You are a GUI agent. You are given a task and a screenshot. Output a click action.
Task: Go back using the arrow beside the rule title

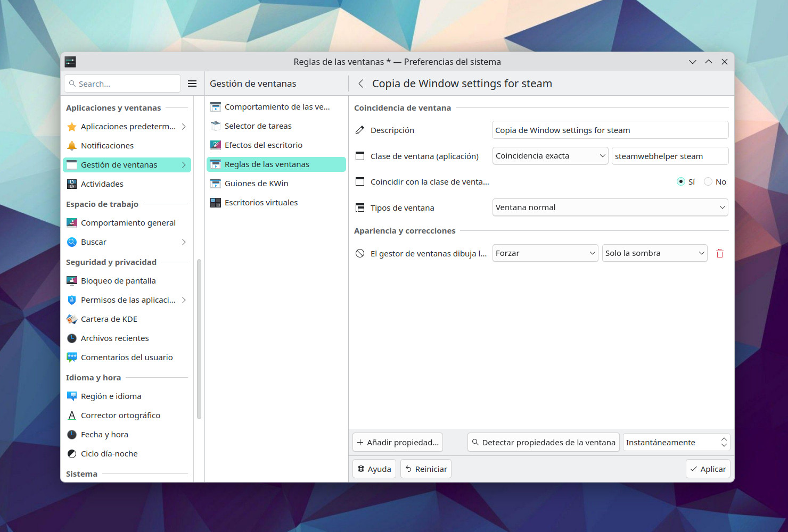361,84
